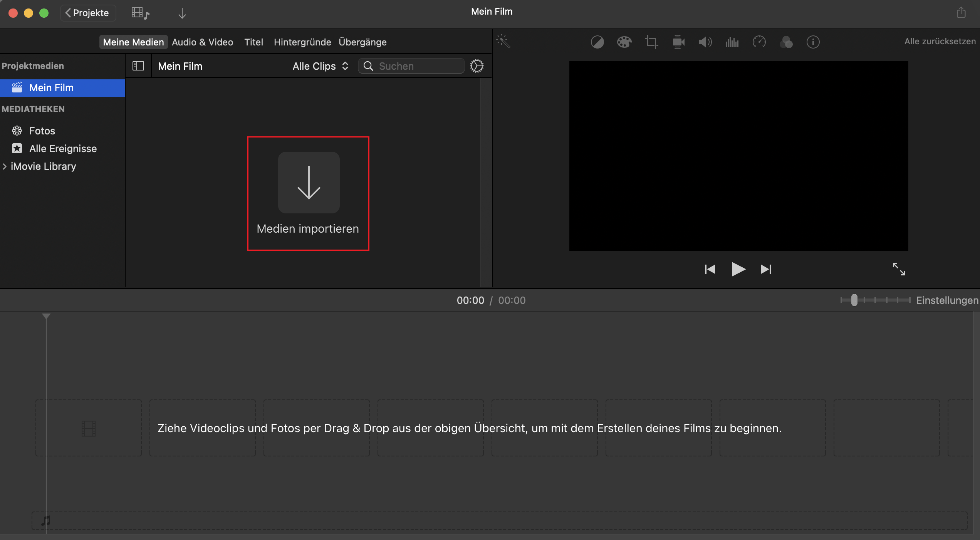This screenshot has width=980, height=540.
Task: Open noise reduction and equalizer icon
Action: click(732, 42)
